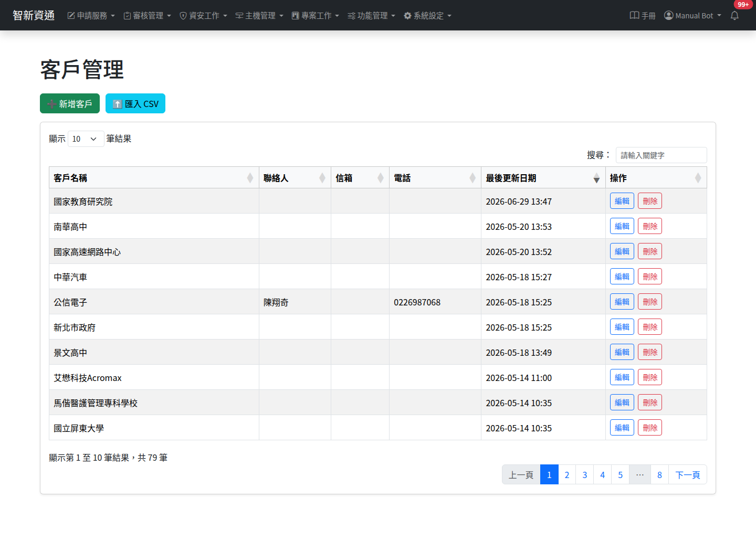Viewport: 756px width, 551px height.
Task: Open the Manual Bot user dropdown
Action: click(693, 16)
